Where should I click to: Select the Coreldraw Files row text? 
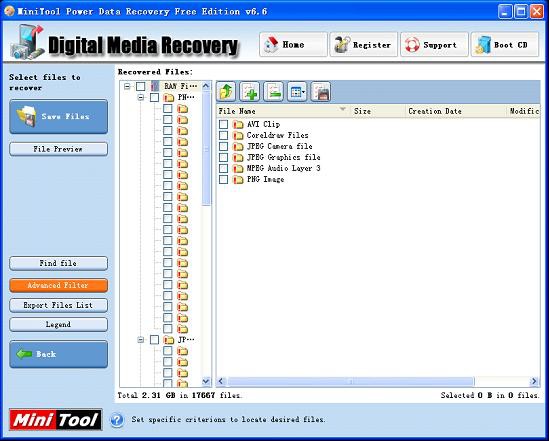[x=278, y=135]
